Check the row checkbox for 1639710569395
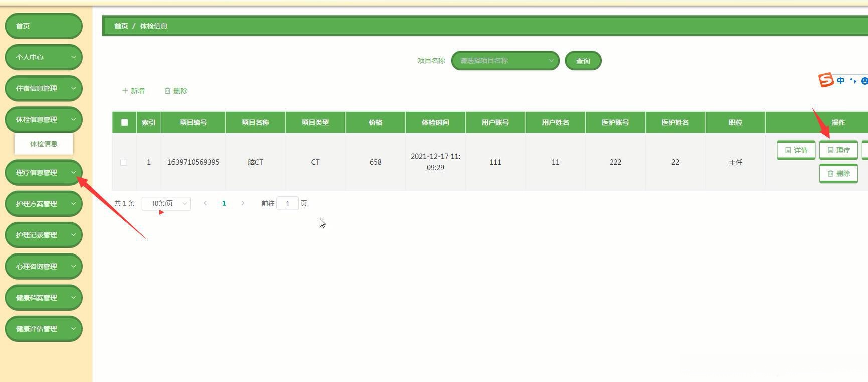Screen dimensions: 868x382 pos(124,162)
